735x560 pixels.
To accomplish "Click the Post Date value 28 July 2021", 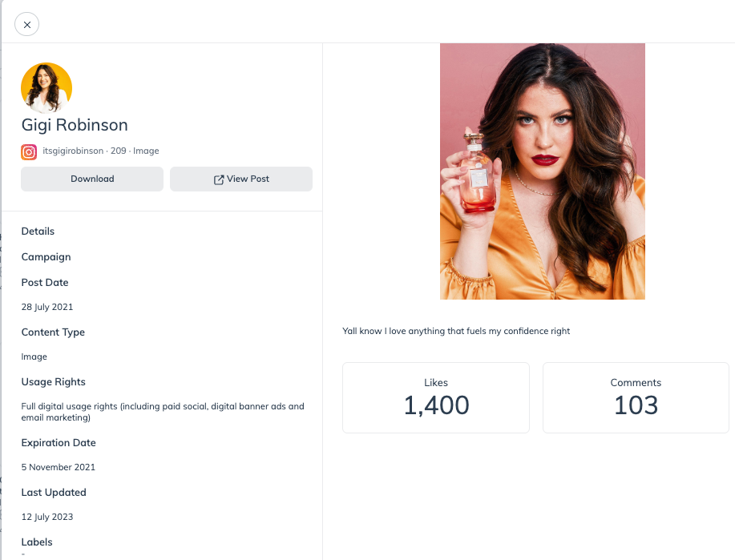I will click(x=47, y=307).
